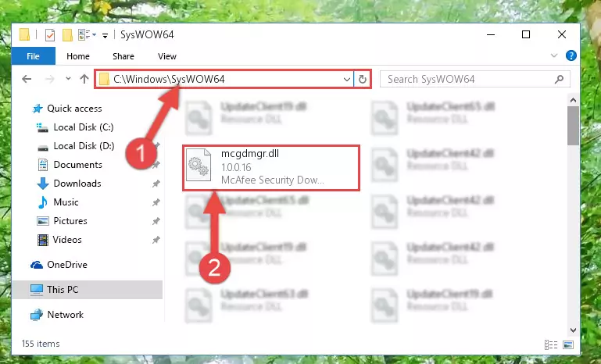Refresh the SysWOW64 folder
The width and height of the screenshot is (601, 364).
(362, 80)
